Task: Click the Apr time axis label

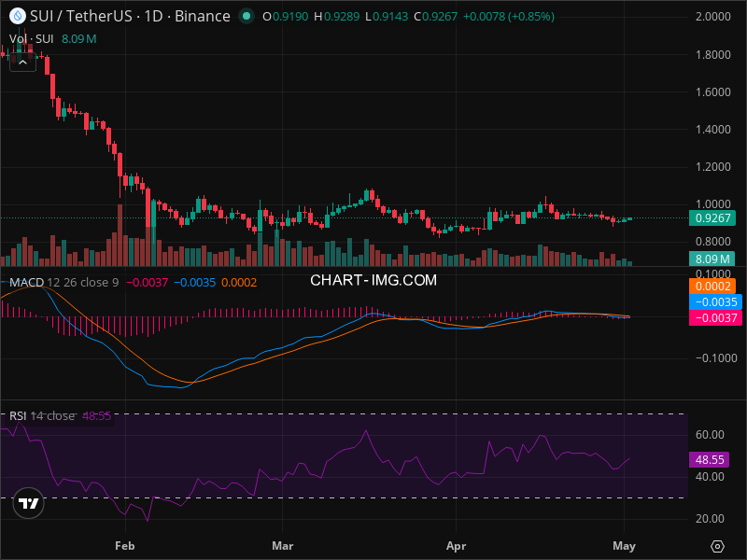Action: pos(456,546)
